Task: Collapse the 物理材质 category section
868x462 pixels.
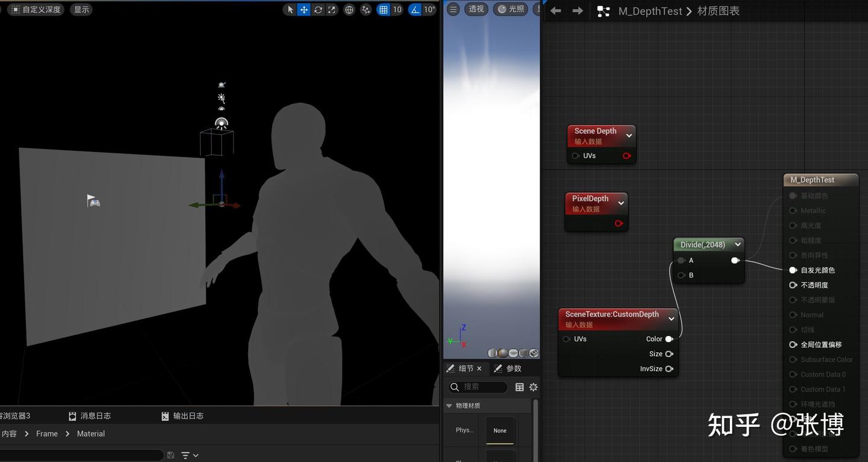Action: [449, 406]
